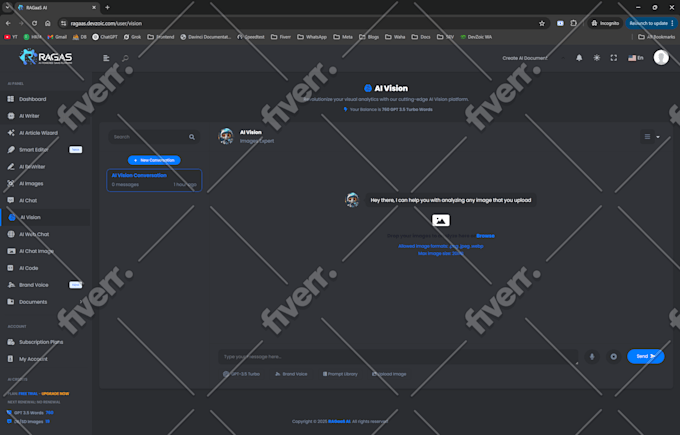Bookmark this page with the star icon
680x435 pixels.
click(x=542, y=23)
